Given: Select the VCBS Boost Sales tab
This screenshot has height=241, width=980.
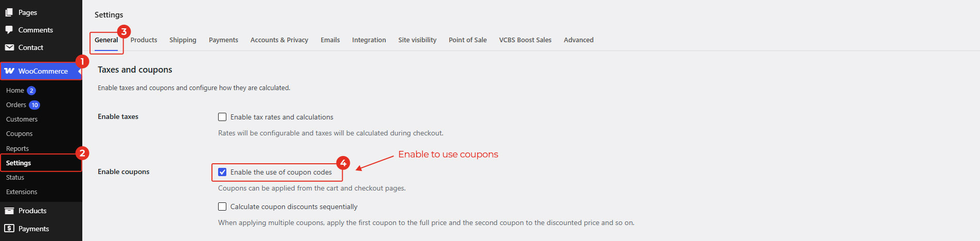Looking at the screenshot, I should pyautogui.click(x=525, y=40).
